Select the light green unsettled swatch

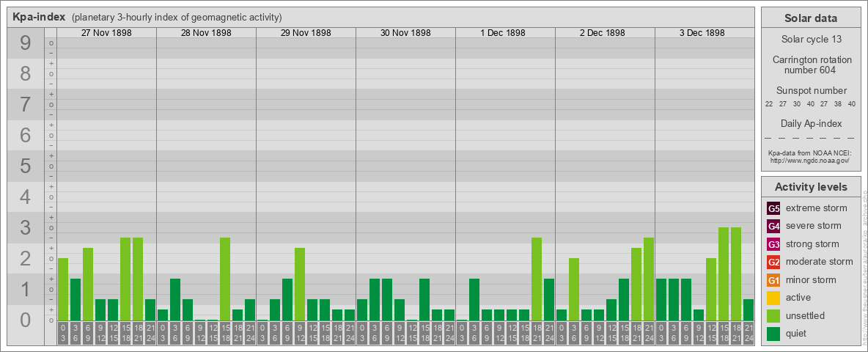[x=773, y=316]
